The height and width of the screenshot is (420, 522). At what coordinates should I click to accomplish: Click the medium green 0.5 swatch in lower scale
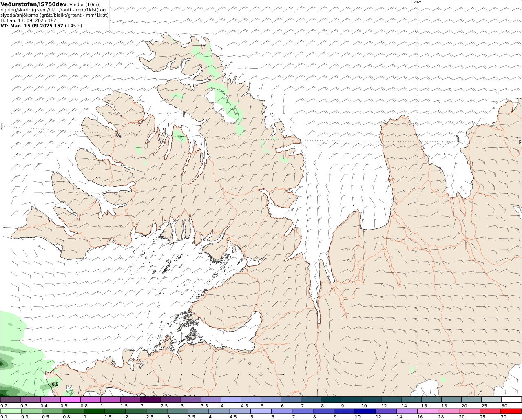pos(52,411)
